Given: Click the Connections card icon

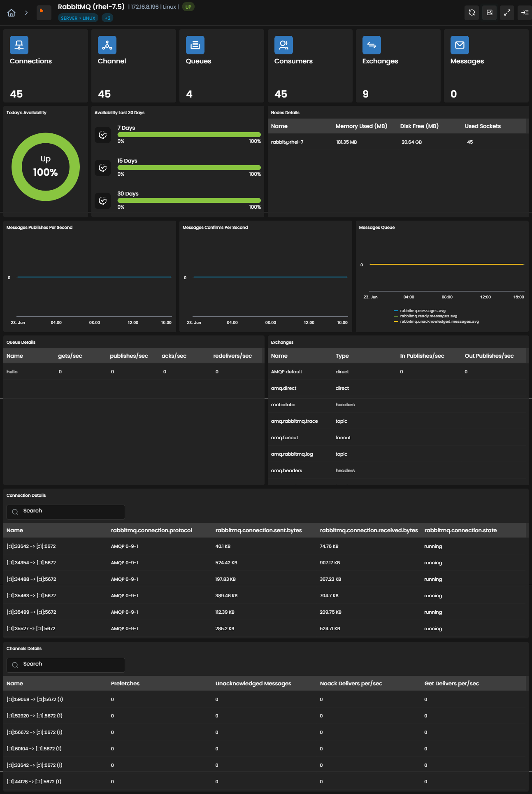Looking at the screenshot, I should tap(19, 45).
